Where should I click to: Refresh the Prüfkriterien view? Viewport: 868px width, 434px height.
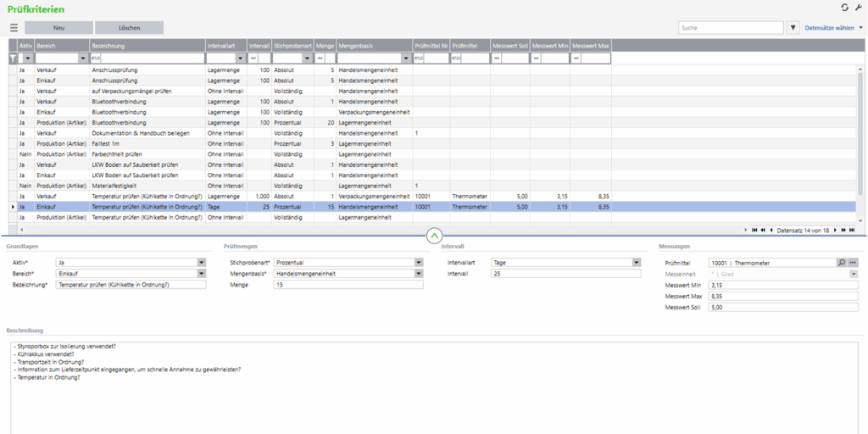844,7
